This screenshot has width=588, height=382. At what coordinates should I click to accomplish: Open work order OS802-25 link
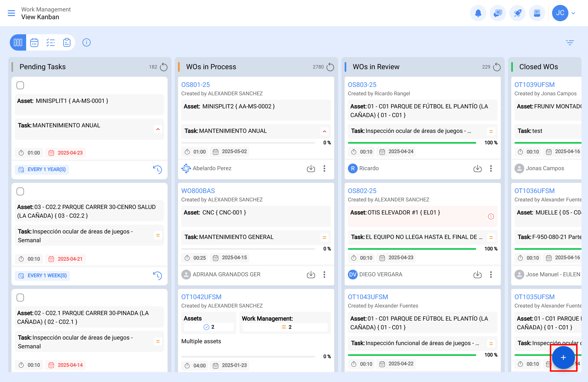362,191
